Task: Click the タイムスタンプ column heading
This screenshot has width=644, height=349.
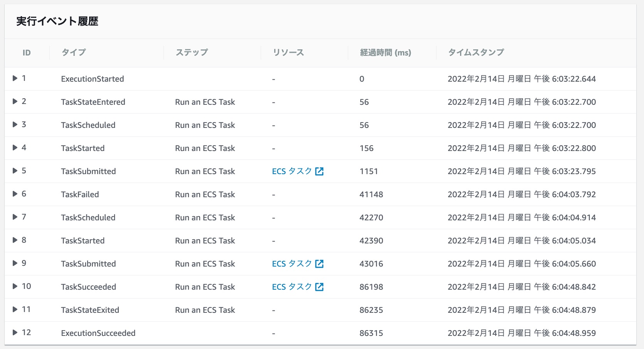Action: (475, 53)
